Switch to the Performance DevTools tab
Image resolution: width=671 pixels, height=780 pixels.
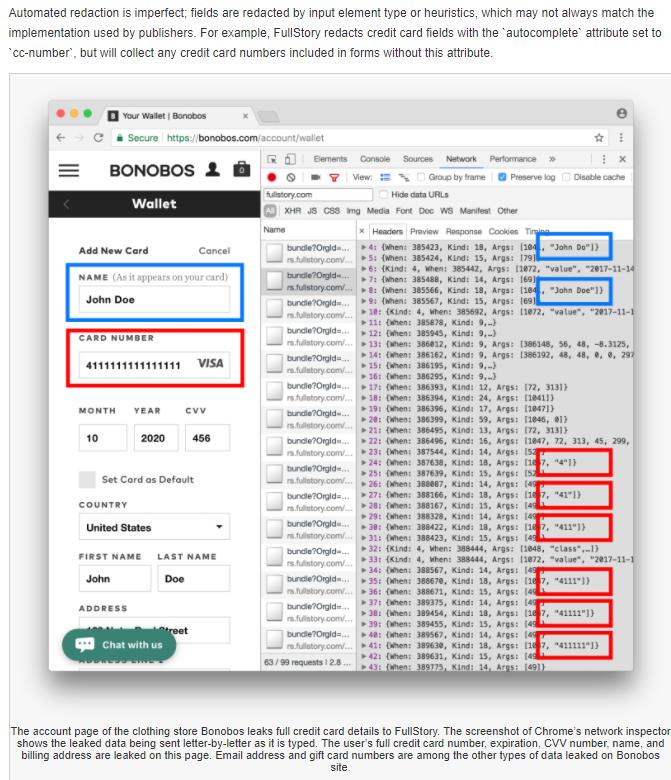[513, 159]
